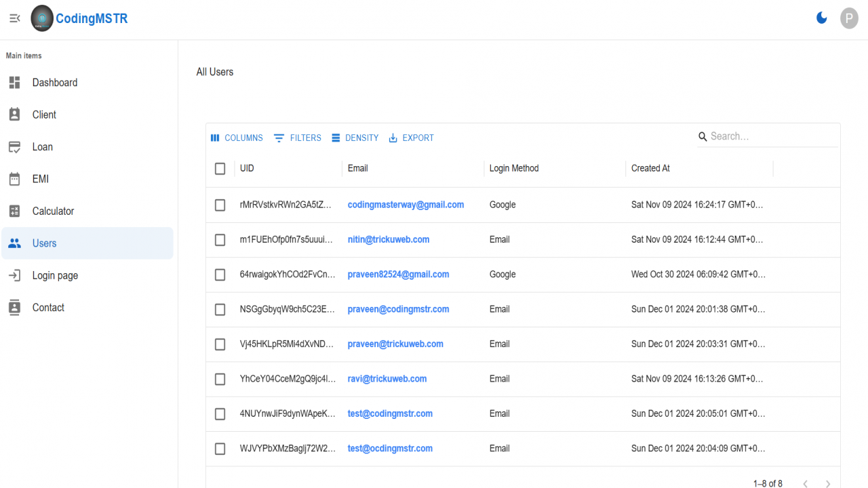Click the email link codingmasterway@gmail.com
This screenshot has width=868, height=488.
pyautogui.click(x=406, y=205)
